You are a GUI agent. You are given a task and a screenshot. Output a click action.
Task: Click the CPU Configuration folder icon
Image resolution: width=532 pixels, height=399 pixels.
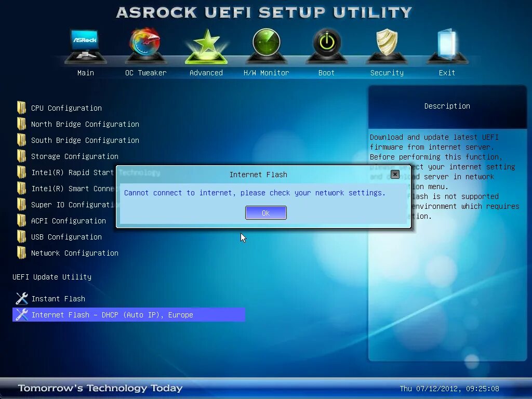(21, 108)
